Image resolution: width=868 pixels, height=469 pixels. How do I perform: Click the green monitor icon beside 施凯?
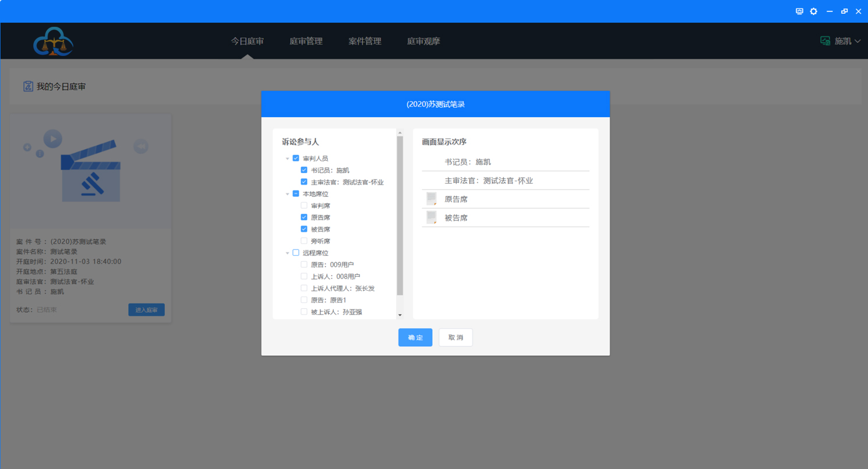tap(825, 41)
